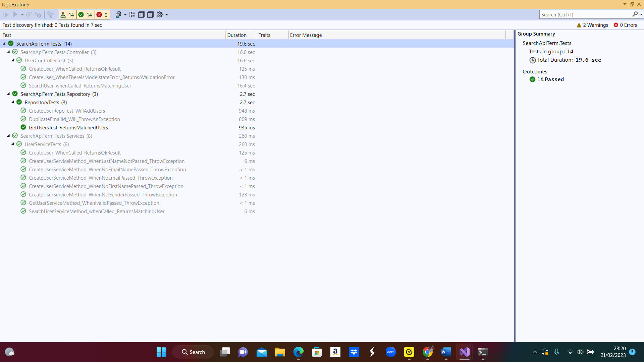Viewport: 644px width, 362px height.
Task: Select GetUsersTest_ReturnsMatchedUsers test
Action: coord(68,128)
